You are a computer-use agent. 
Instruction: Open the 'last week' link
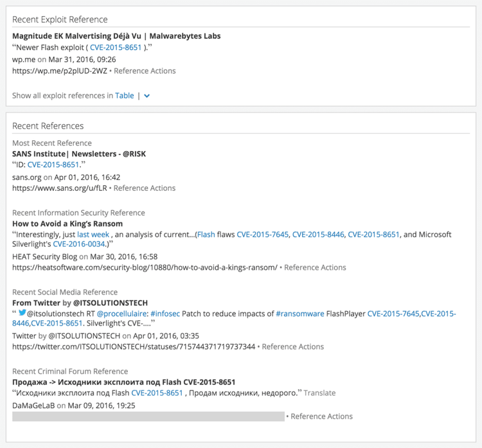click(x=93, y=235)
